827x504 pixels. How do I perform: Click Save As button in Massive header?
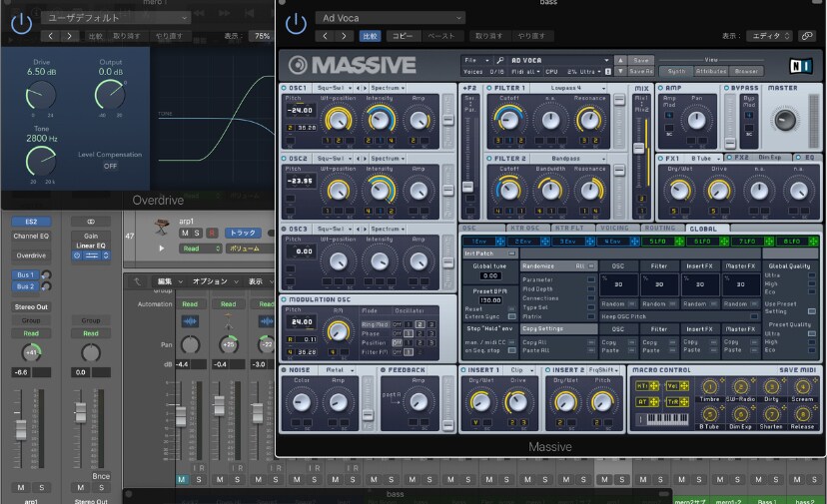point(641,71)
